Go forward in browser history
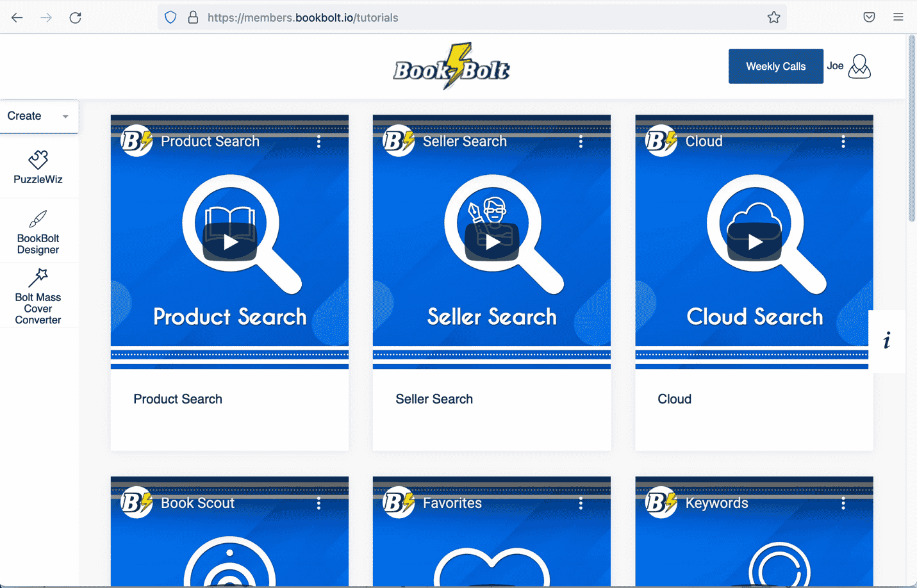This screenshot has height=588, width=917. (x=46, y=17)
